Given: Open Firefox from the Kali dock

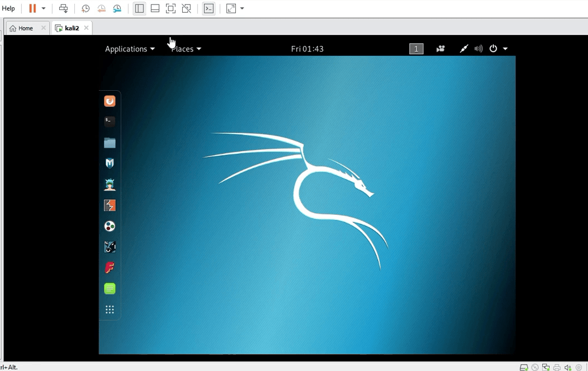Looking at the screenshot, I should [110, 101].
